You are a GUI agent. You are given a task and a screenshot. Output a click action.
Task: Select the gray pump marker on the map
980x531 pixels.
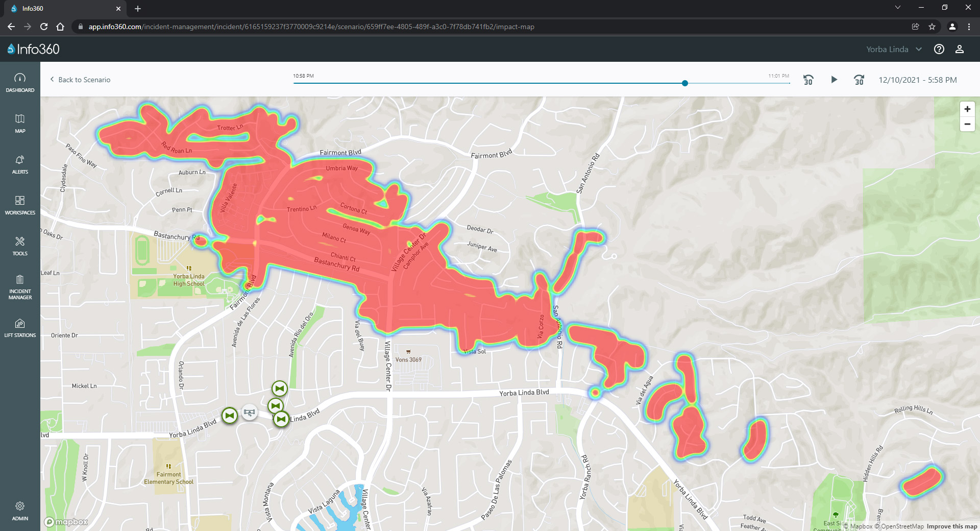(249, 412)
